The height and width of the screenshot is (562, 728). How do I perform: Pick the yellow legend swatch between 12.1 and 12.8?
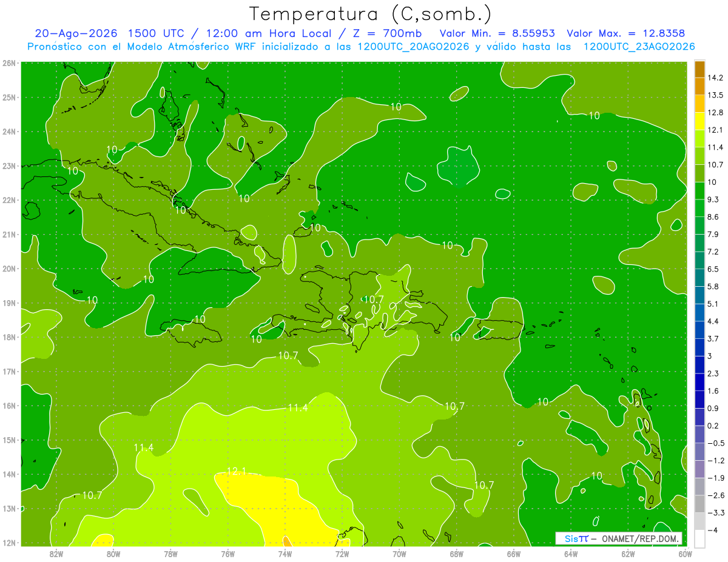point(699,121)
